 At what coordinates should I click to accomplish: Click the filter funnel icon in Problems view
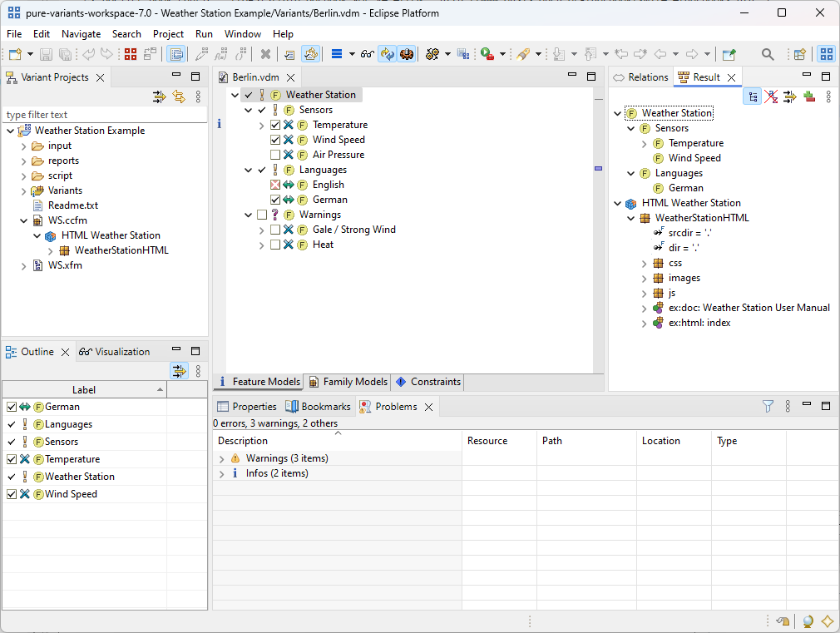[767, 406]
